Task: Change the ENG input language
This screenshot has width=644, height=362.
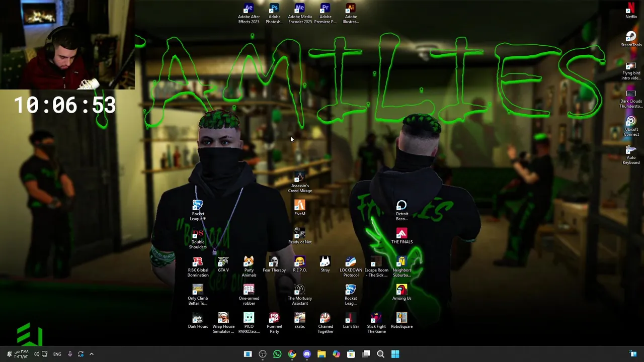Action: pos(57,354)
